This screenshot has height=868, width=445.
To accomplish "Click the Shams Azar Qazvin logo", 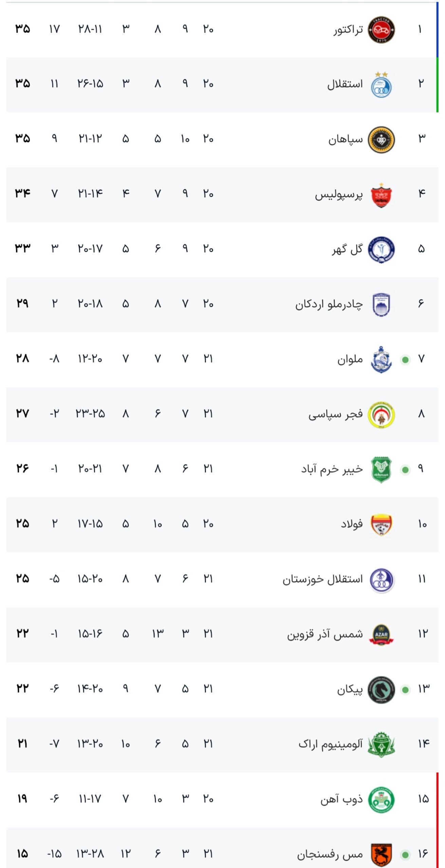I will coord(381,635).
